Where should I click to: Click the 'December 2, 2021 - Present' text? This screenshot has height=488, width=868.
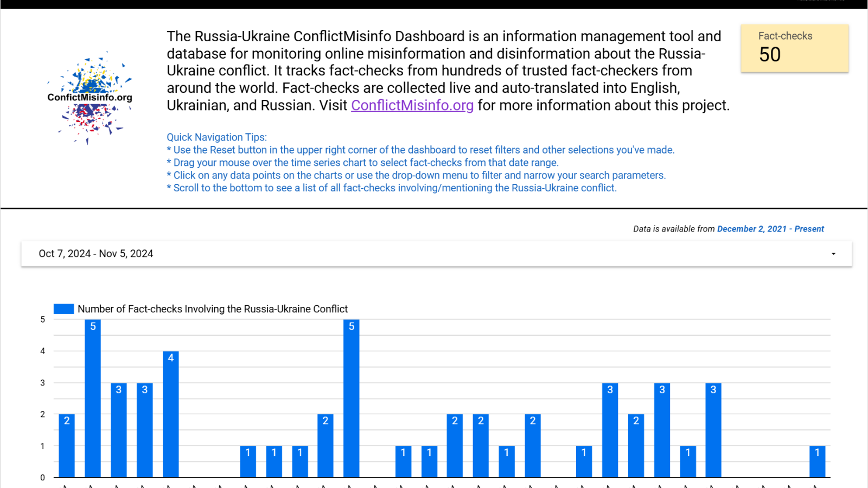pos(770,229)
